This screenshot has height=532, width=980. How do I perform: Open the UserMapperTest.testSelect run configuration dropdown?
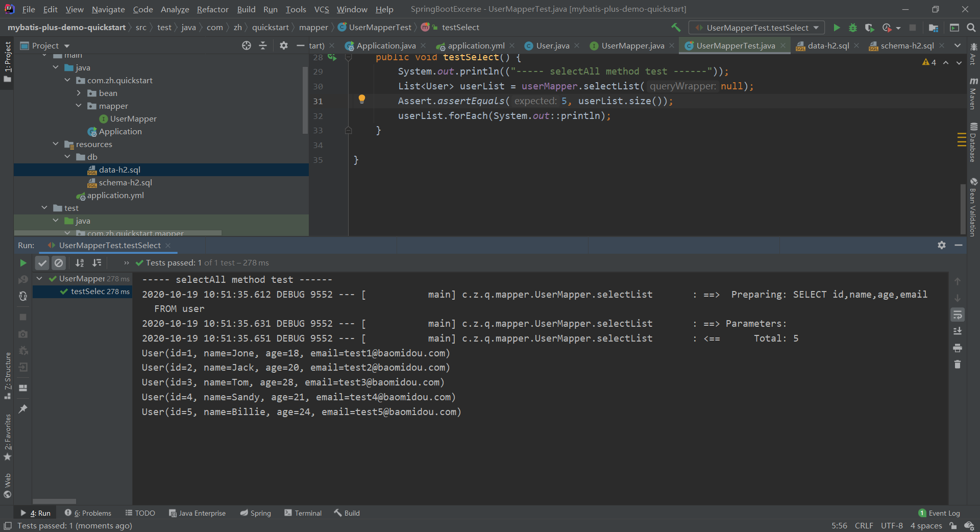757,28
